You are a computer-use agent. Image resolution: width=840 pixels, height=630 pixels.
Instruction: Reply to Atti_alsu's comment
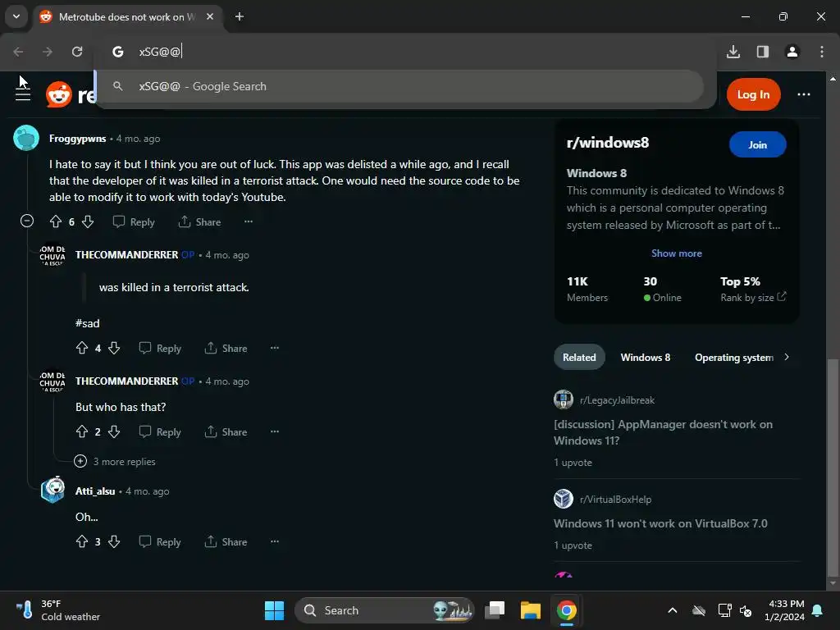coord(160,541)
